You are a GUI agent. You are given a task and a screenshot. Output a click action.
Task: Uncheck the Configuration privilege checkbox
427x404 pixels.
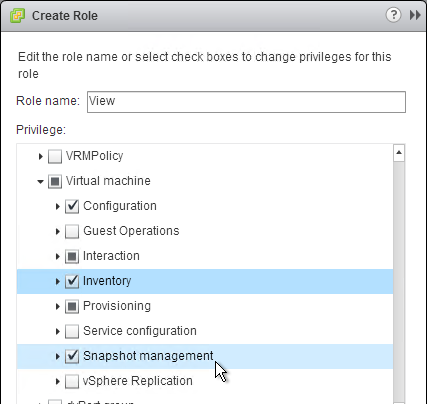(72, 206)
